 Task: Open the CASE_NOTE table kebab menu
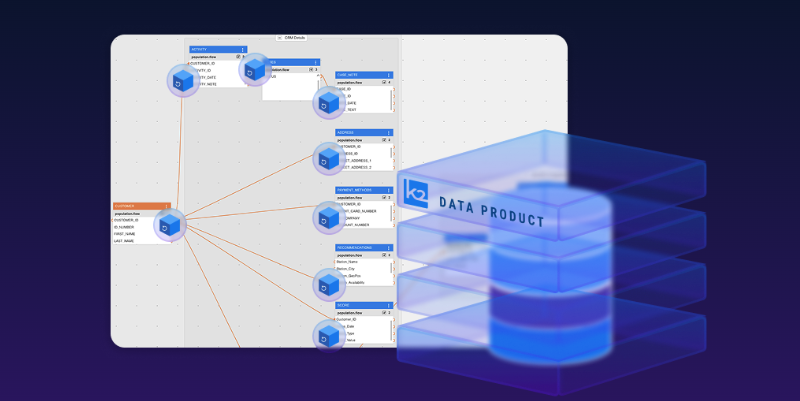pos(389,75)
